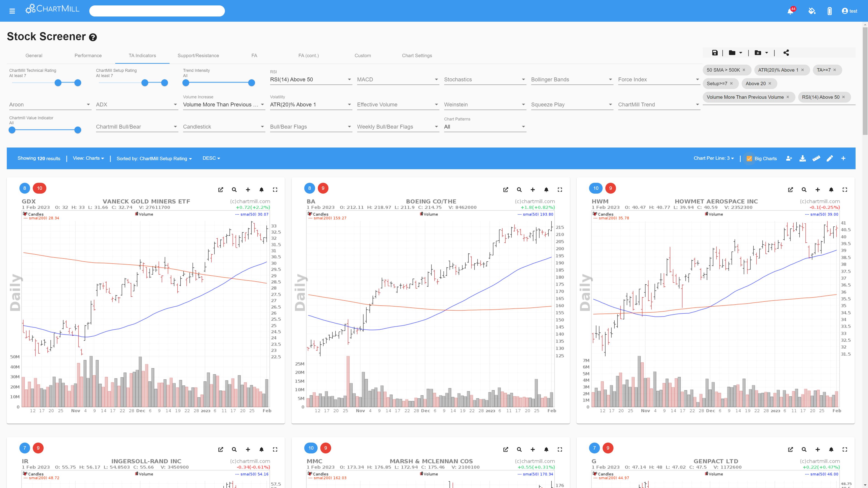Image resolution: width=868 pixels, height=488 pixels.
Task: Switch to the Performance tab
Action: [88, 55]
